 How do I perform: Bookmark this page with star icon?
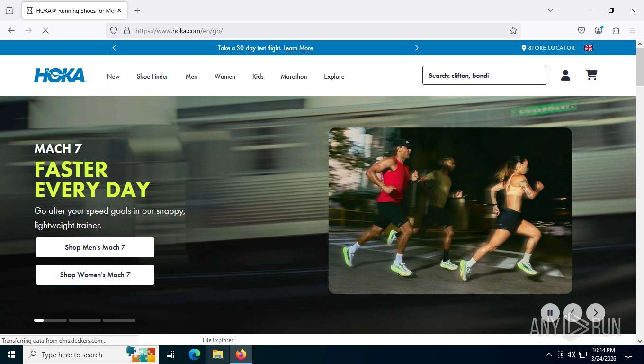513,30
